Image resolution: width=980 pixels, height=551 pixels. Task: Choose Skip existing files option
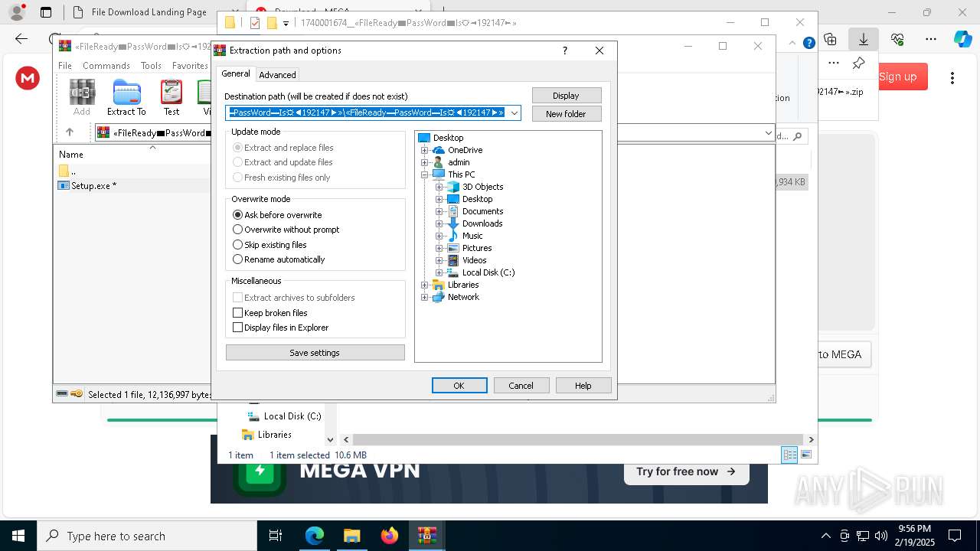[x=269, y=245]
